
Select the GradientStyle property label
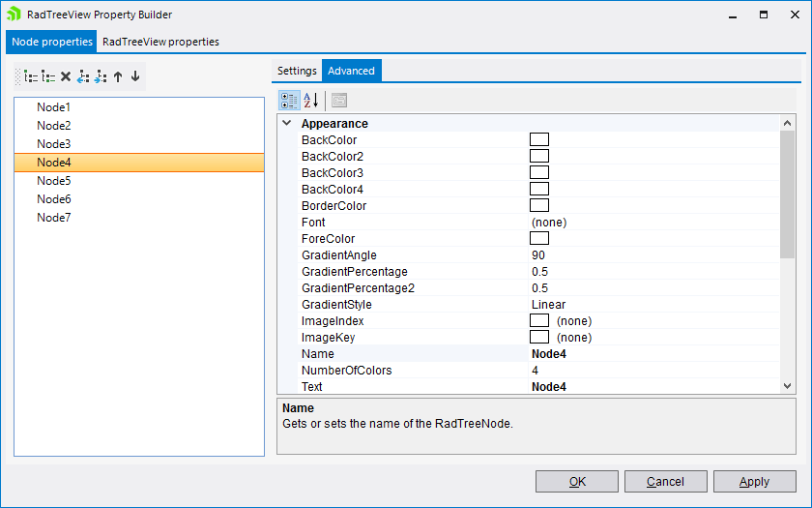(x=336, y=305)
